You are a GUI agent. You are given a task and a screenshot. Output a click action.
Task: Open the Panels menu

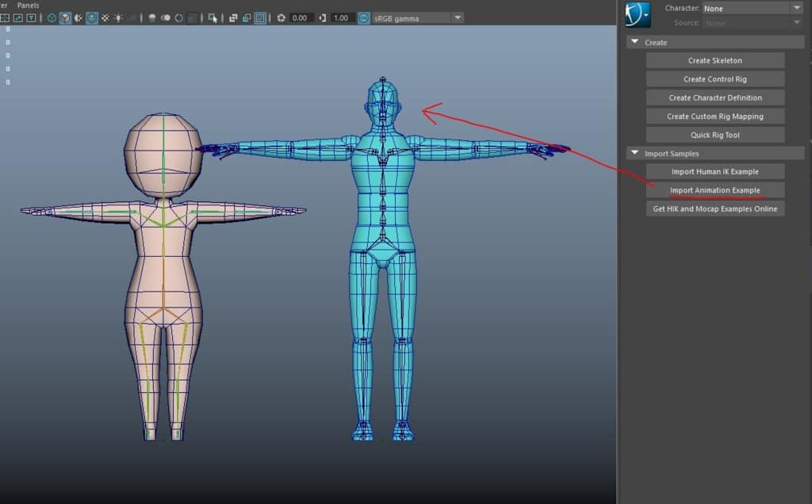coord(28,6)
